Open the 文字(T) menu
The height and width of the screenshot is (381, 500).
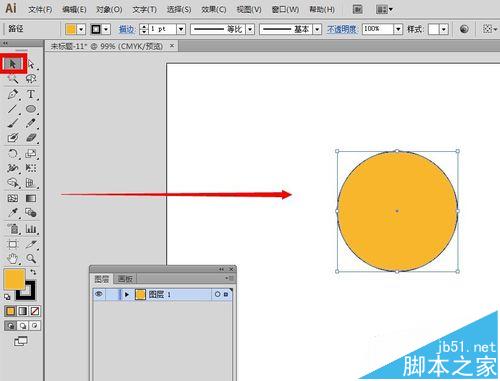(x=144, y=10)
